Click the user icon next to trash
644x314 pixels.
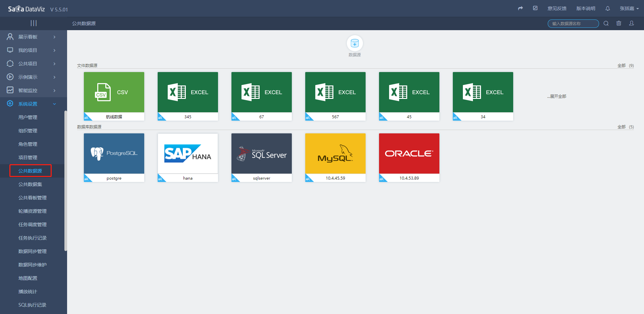click(632, 23)
